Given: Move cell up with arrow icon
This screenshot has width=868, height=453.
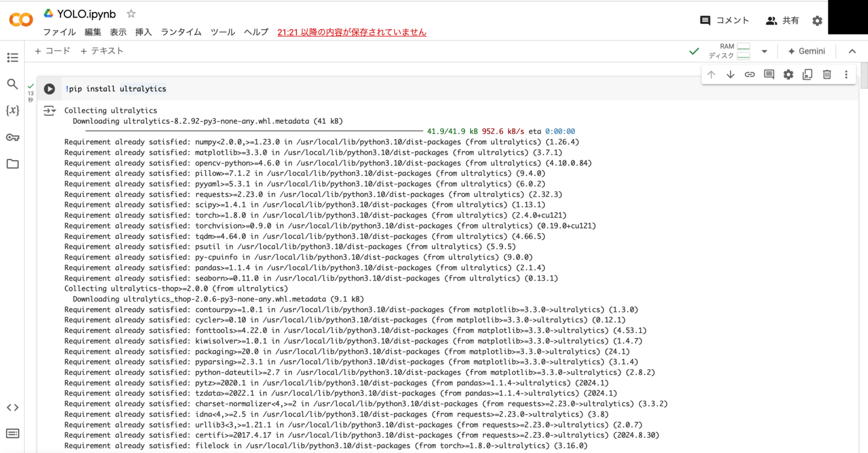Looking at the screenshot, I should point(711,75).
